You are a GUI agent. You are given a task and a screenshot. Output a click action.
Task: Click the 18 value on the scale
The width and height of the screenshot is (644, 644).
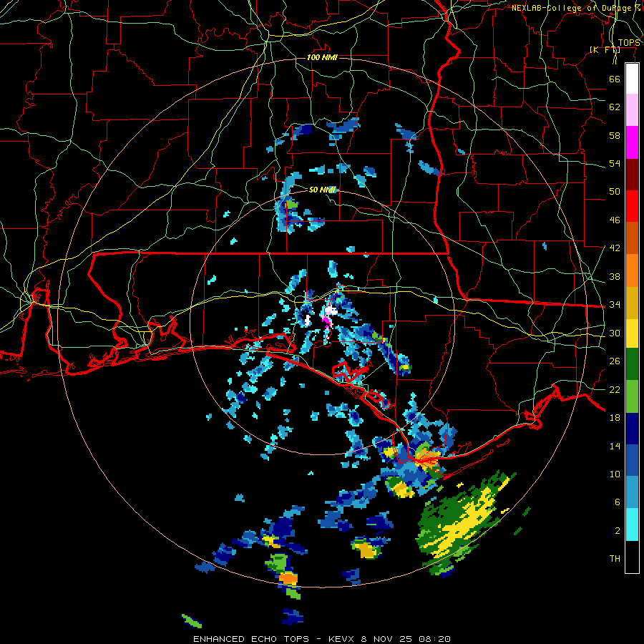click(615, 418)
